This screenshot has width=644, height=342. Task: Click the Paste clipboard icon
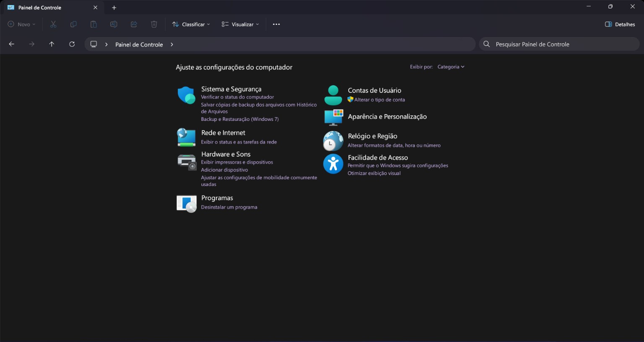94,24
